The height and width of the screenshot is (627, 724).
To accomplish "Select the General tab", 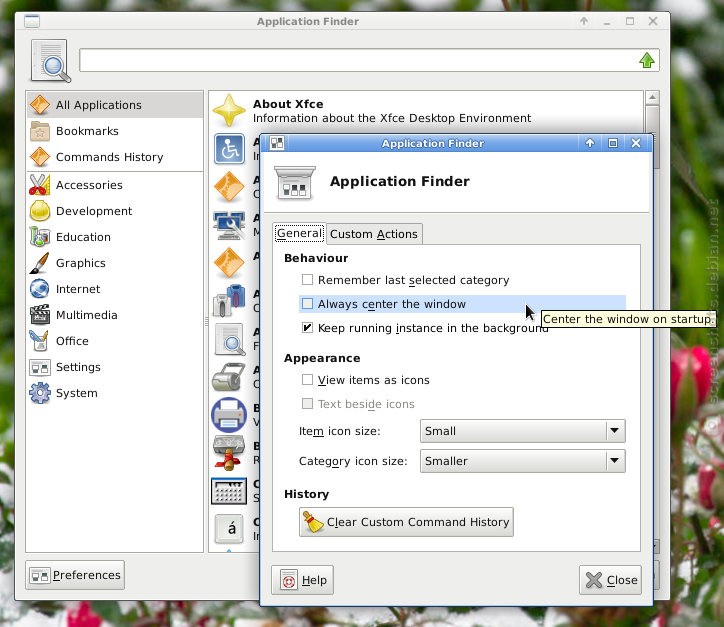I will (299, 233).
